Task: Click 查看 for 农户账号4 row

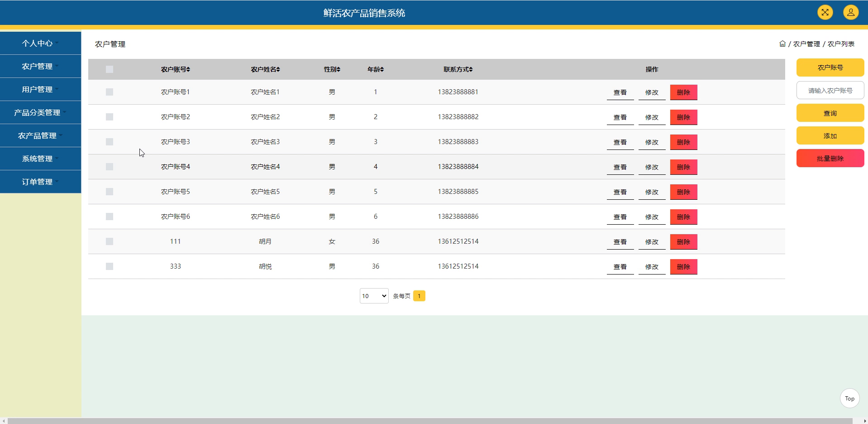Action: click(x=620, y=167)
